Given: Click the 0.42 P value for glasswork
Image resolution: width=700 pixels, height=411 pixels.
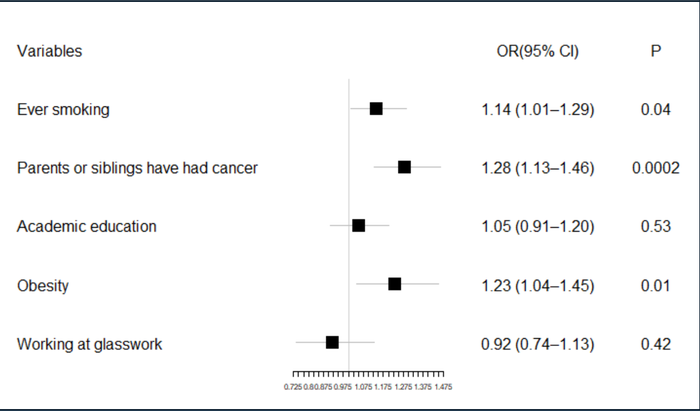Looking at the screenshot, I should 655,344.
